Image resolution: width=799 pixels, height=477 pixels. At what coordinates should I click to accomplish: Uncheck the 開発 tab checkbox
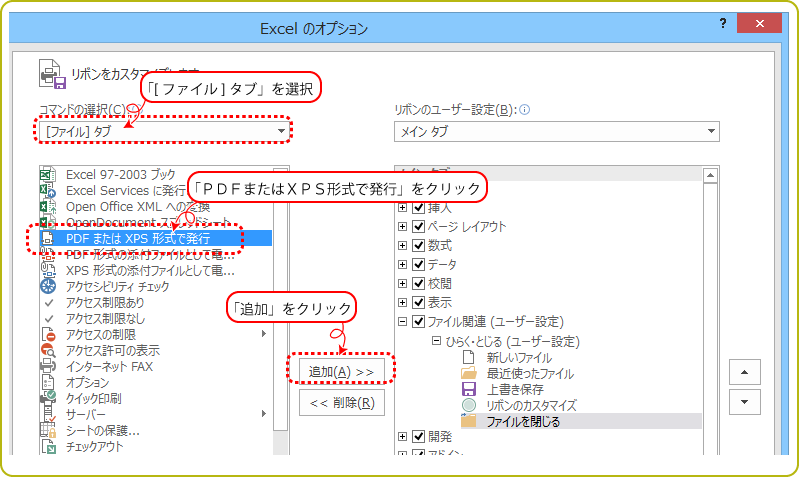coord(418,436)
